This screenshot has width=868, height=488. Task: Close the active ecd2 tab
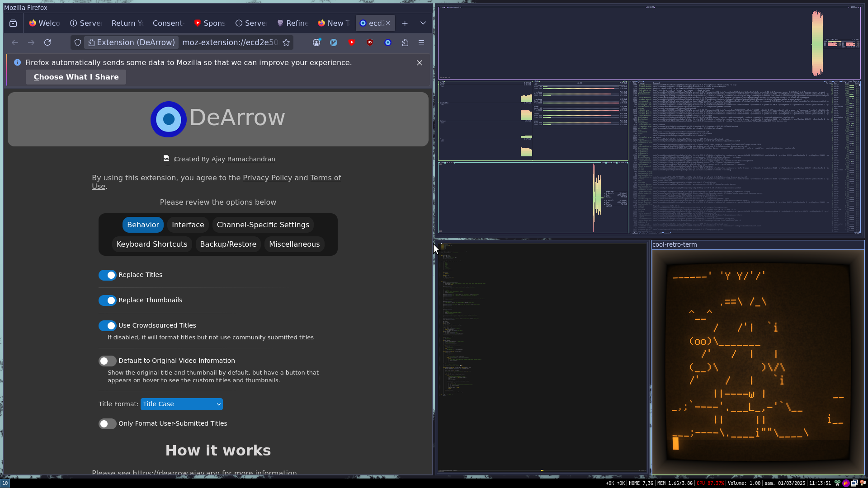coord(388,23)
